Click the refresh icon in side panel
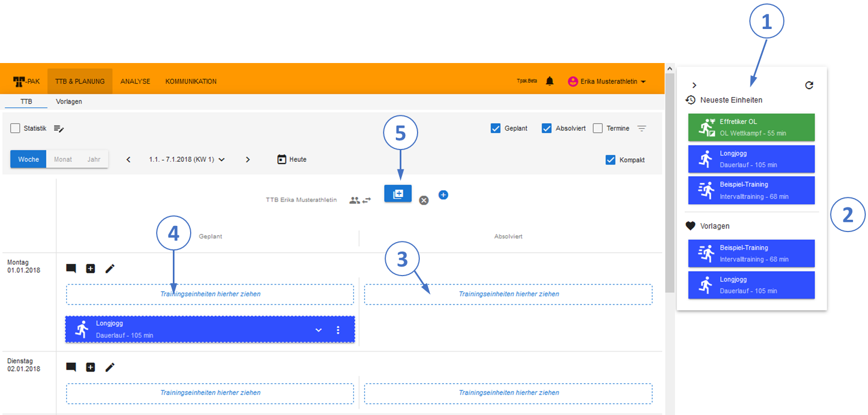 809,85
